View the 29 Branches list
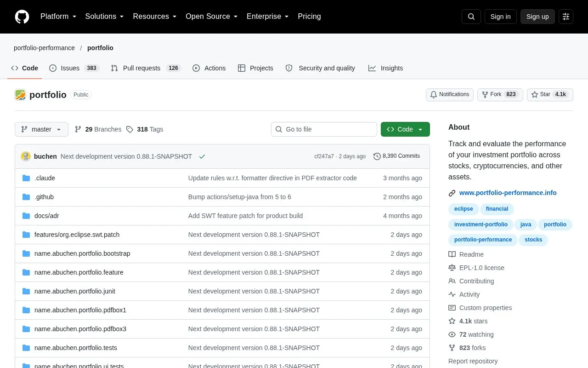The height and width of the screenshot is (368, 588). click(x=98, y=129)
